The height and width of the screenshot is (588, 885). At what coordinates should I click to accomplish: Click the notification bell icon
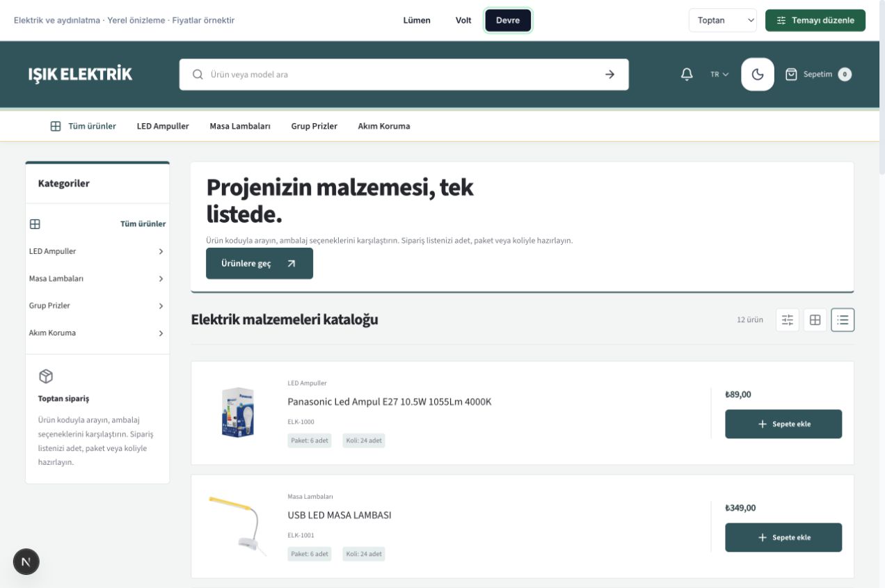point(687,74)
